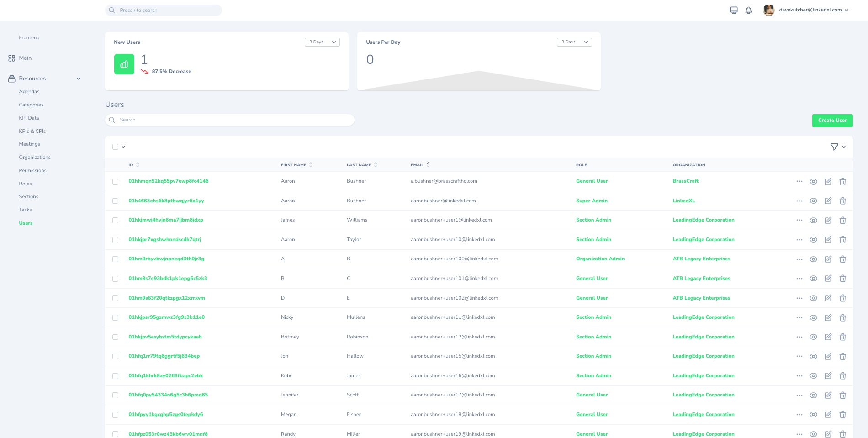The height and width of the screenshot is (438, 868).
Task: Collapse the Resources sidebar section
Action: pos(79,79)
